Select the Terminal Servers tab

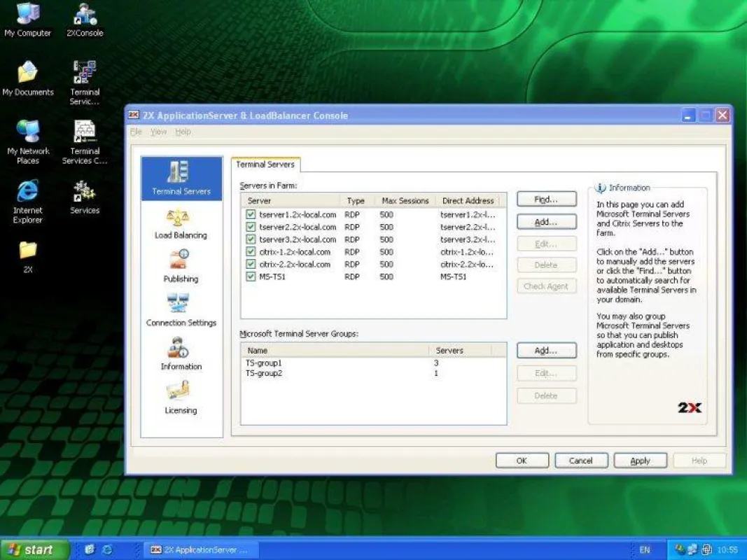tap(265, 164)
